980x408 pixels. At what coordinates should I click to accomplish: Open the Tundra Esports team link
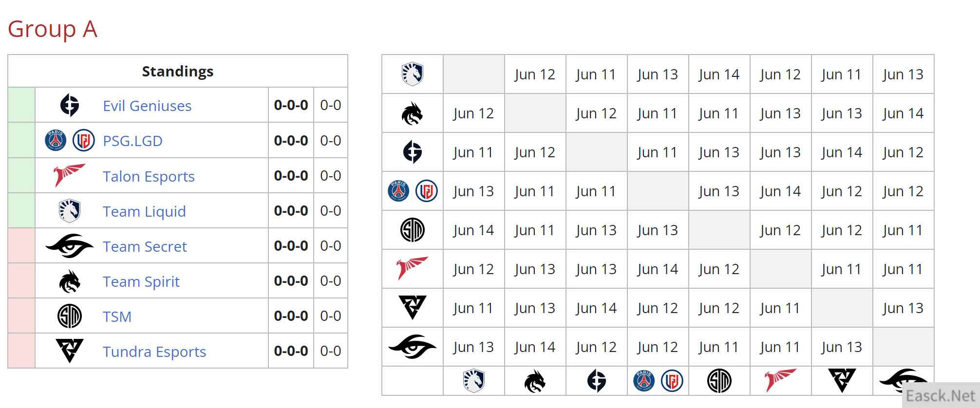click(x=154, y=352)
